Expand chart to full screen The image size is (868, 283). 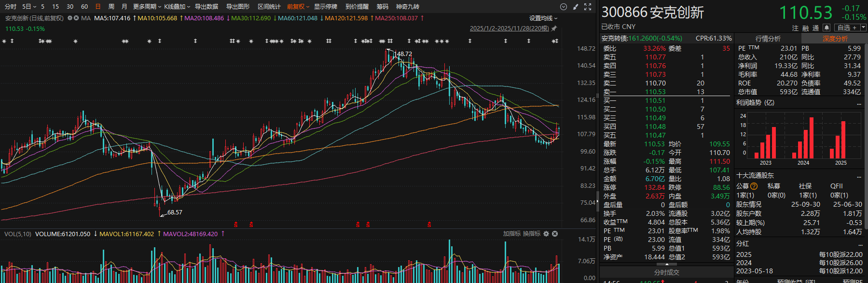point(588,7)
